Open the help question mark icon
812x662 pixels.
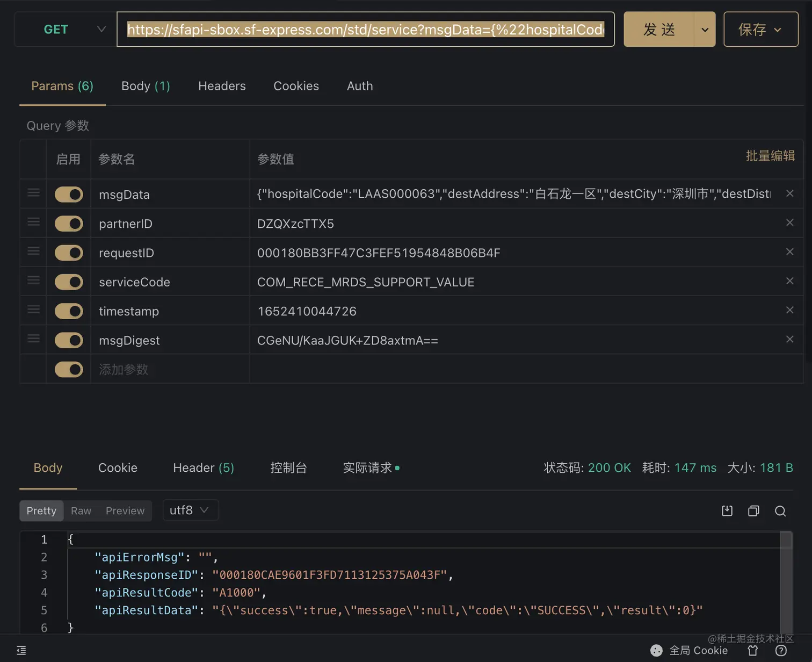tap(781, 651)
